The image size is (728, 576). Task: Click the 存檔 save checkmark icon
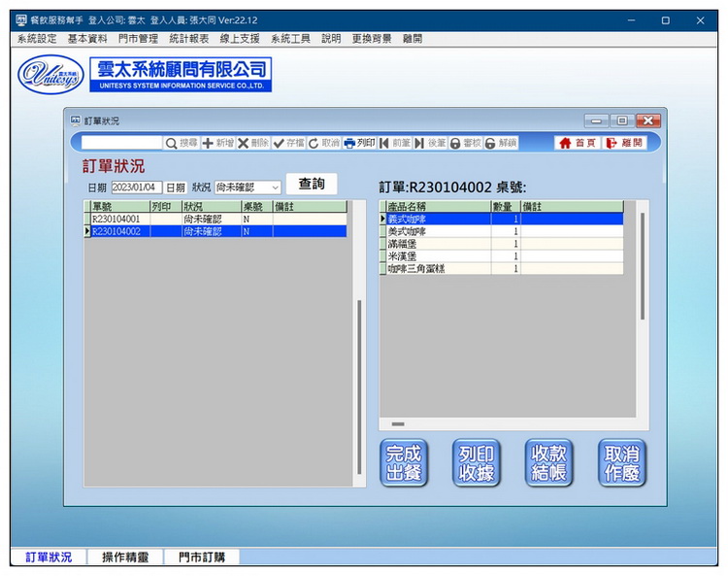pos(280,143)
